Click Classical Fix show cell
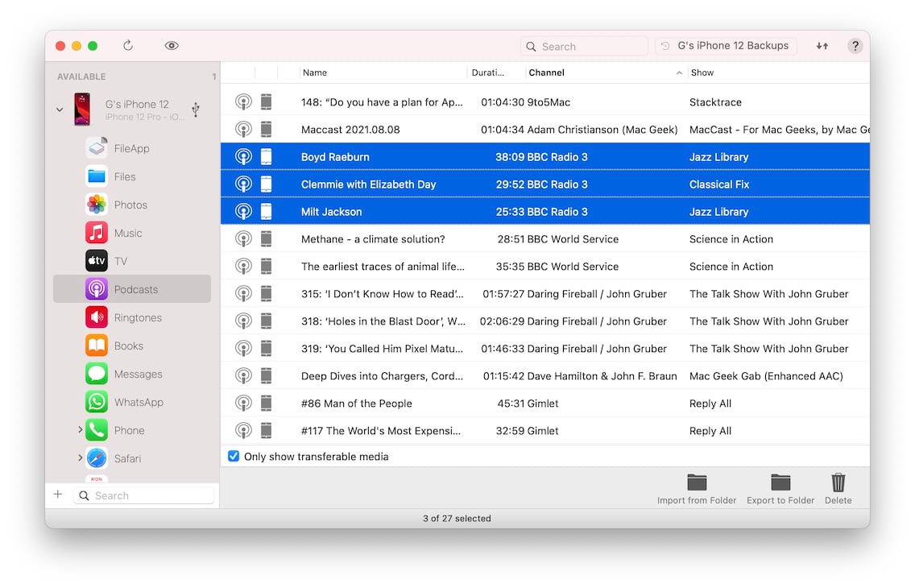The image size is (915, 588). pyautogui.click(x=719, y=184)
